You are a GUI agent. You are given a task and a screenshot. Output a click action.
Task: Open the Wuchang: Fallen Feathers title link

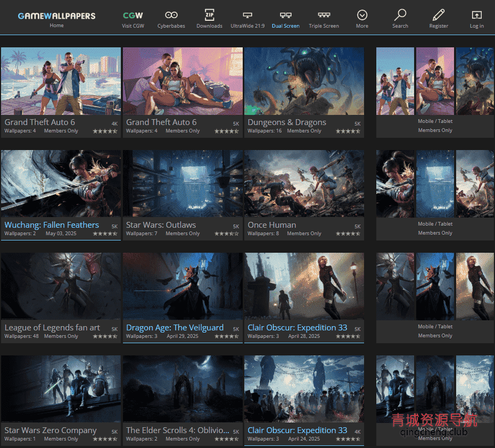[x=52, y=225]
